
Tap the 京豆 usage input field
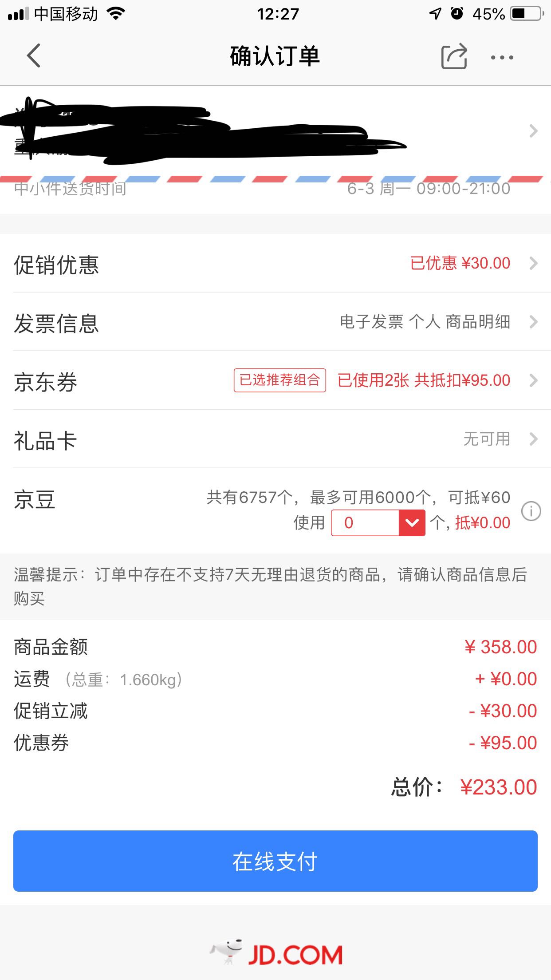[365, 523]
